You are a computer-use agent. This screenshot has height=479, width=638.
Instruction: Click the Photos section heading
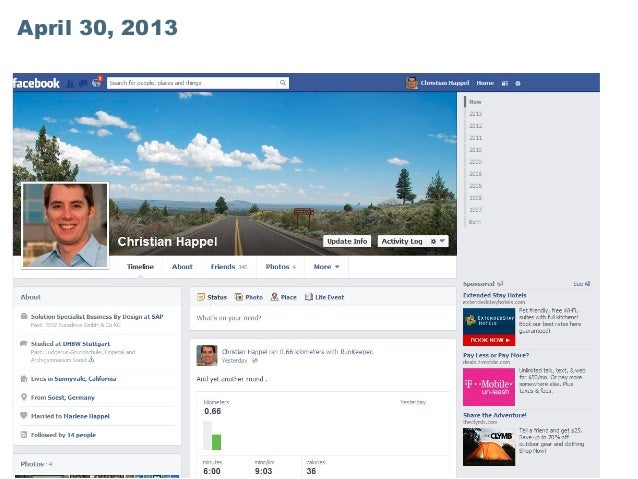tap(36, 464)
